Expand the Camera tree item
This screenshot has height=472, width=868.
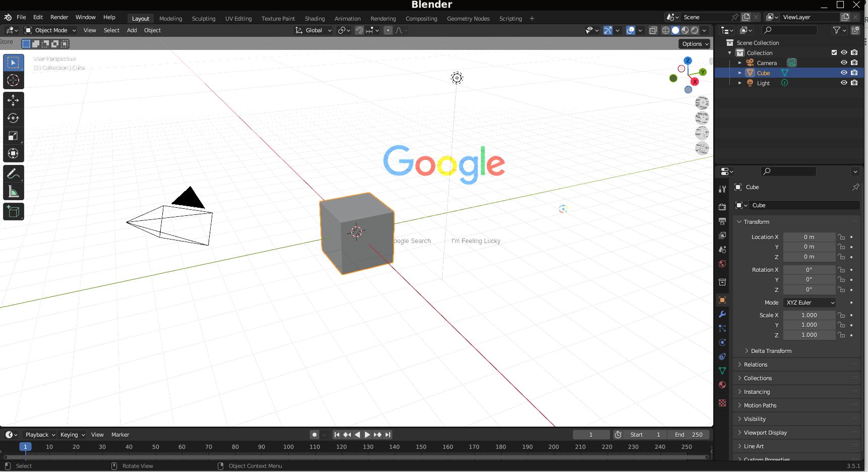[x=739, y=63]
